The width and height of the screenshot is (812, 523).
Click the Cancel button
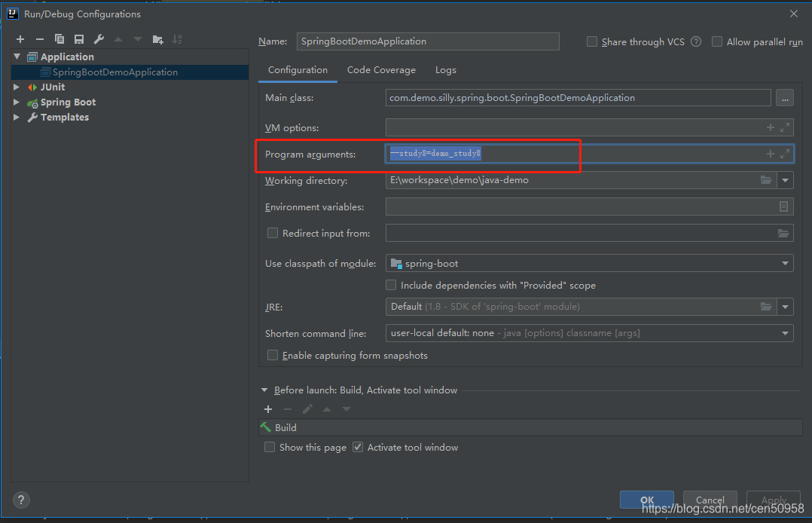pos(710,500)
